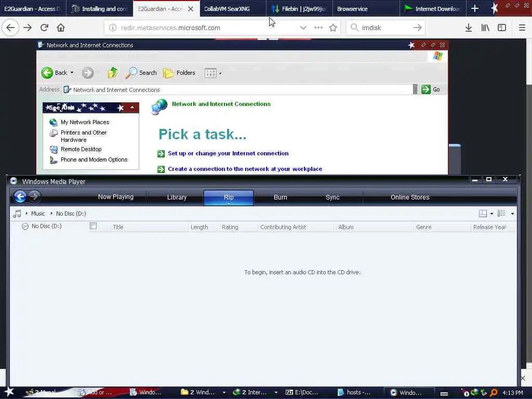Viewport: 532px width, 399px height.
Task: Switch to the Sync tab
Action: 332,197
